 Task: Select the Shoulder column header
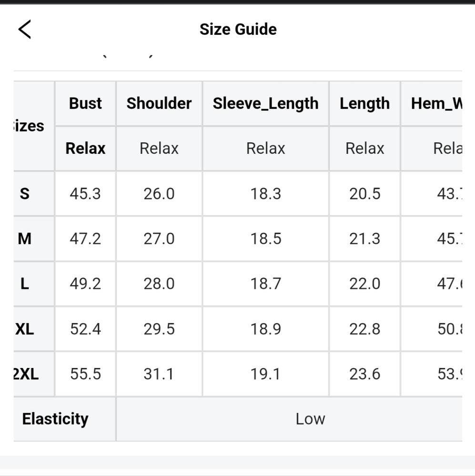tap(159, 103)
